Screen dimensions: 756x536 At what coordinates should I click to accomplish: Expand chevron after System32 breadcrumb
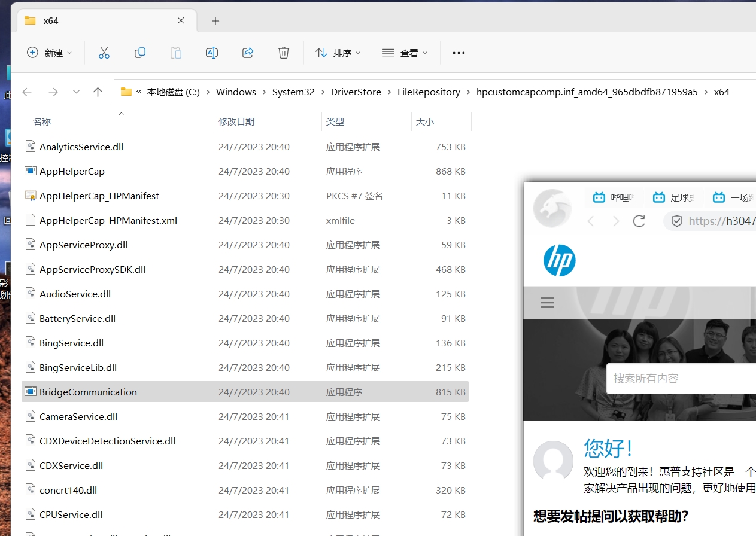pyautogui.click(x=323, y=92)
